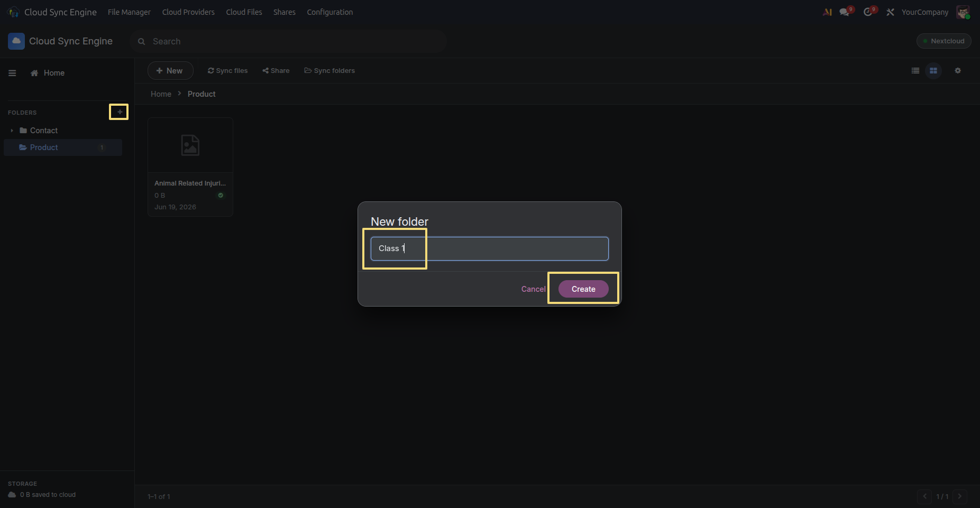Viewport: 980px width, 508px height.
Task: Go to previous page arrow
Action: pos(924,496)
